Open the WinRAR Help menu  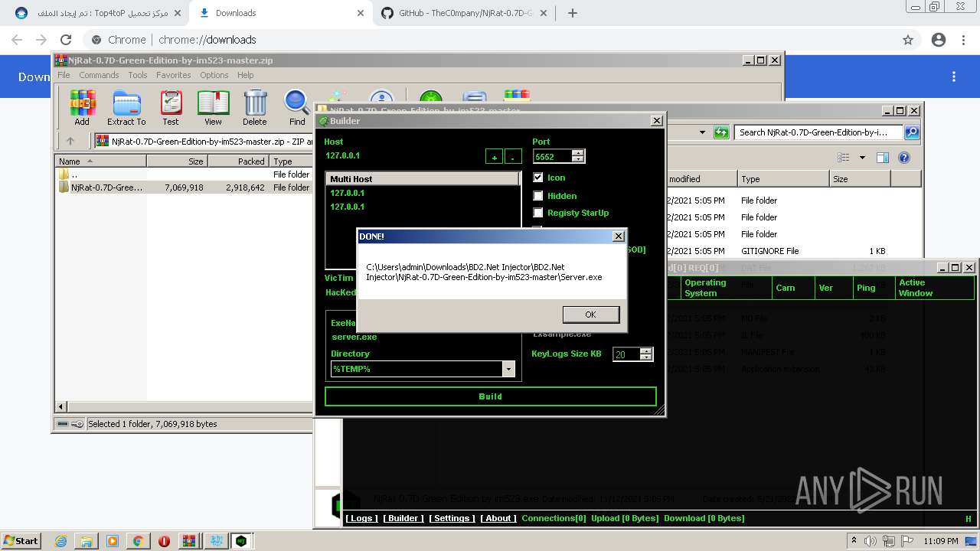click(x=245, y=75)
